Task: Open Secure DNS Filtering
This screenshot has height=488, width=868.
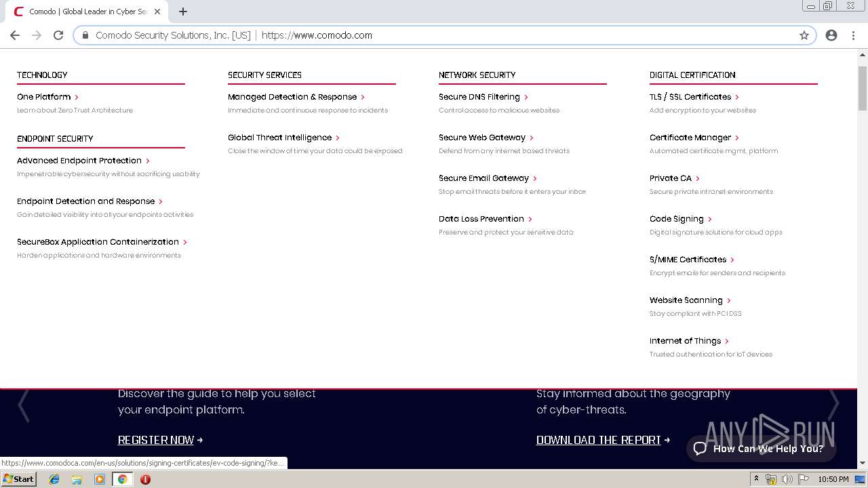Action: point(479,97)
